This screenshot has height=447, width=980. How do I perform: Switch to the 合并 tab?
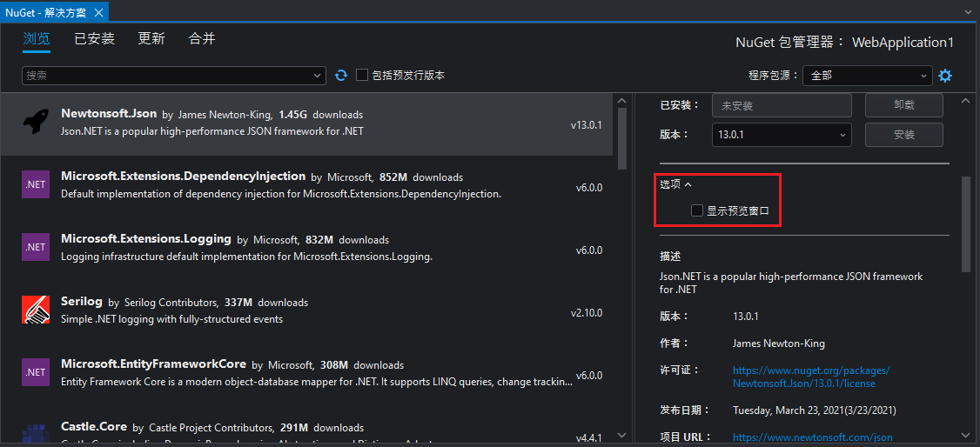[202, 39]
